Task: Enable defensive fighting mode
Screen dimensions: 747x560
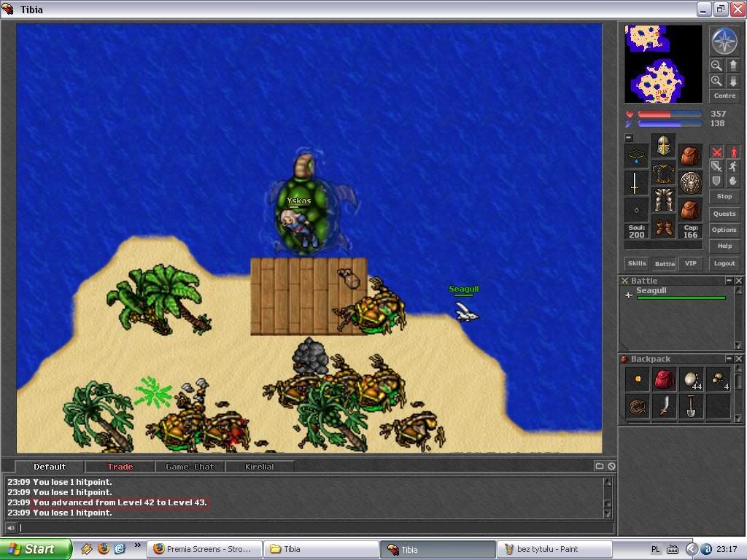Action: (x=716, y=181)
